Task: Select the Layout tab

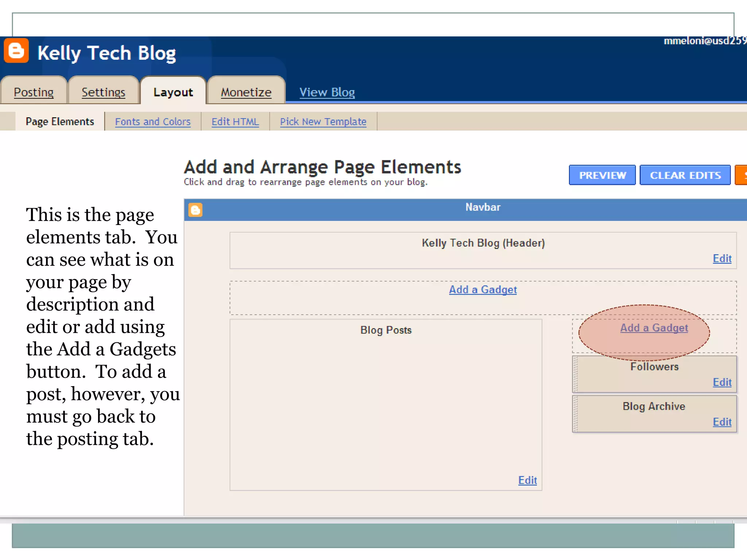Action: click(173, 92)
